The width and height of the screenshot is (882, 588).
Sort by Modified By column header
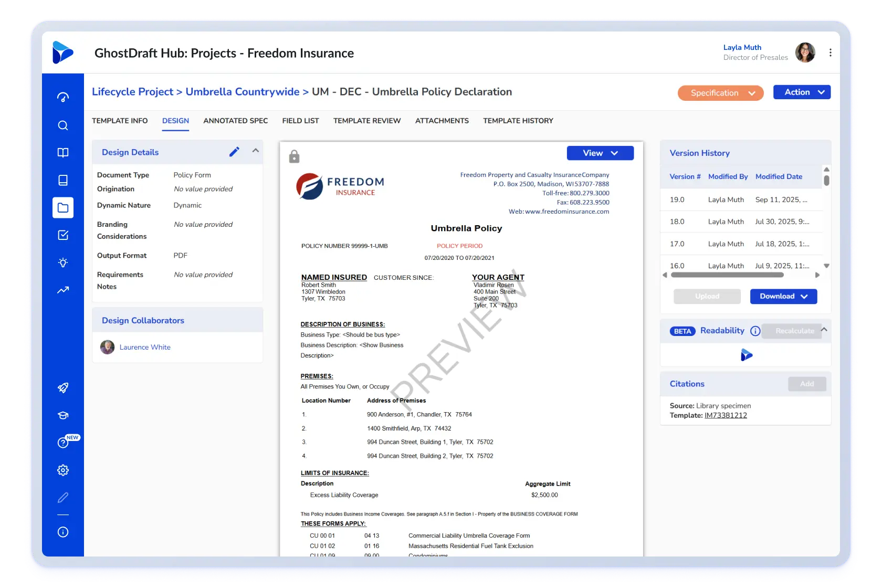click(x=728, y=176)
